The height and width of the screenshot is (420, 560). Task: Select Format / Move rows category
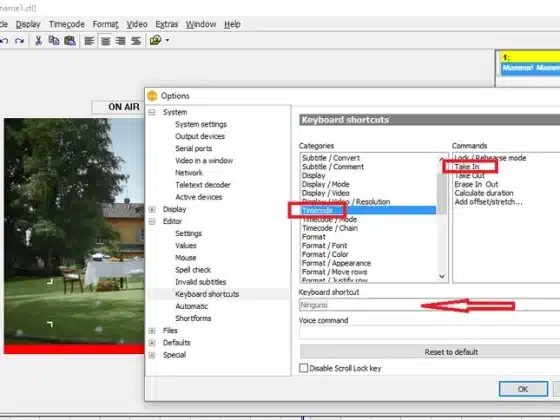[x=335, y=272]
